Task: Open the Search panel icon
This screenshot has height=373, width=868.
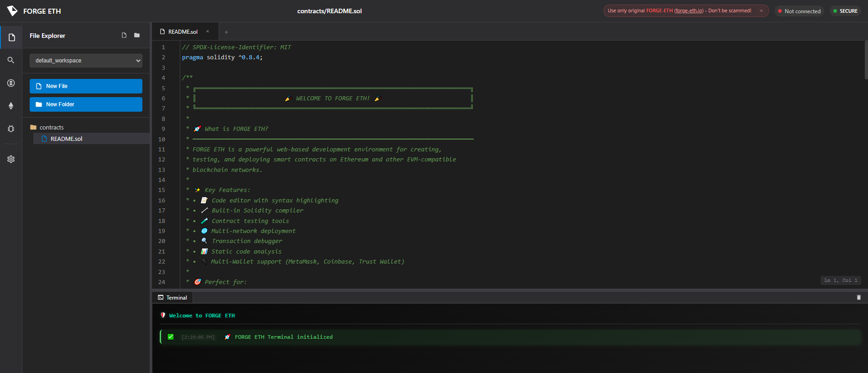Action: (11, 60)
